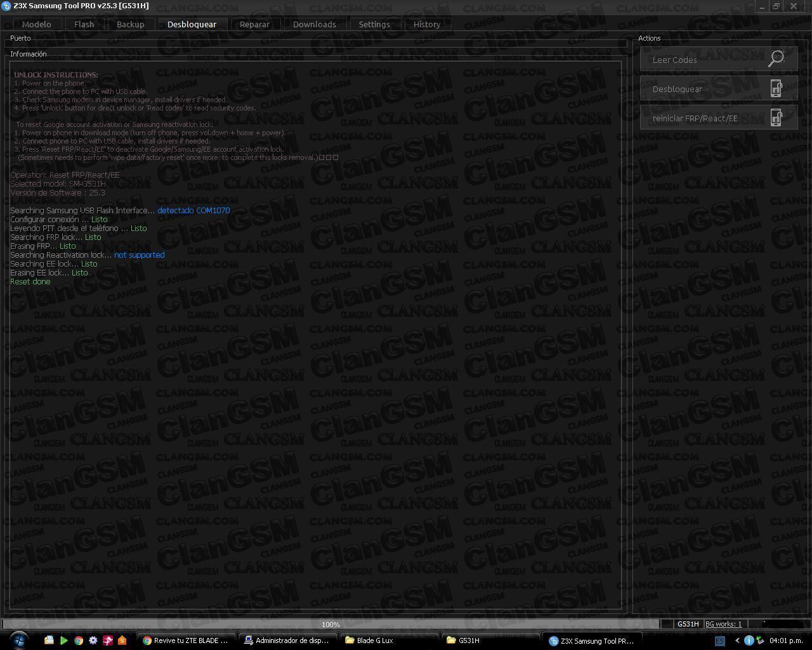Image resolution: width=812 pixels, height=650 pixels.
Task: Go to the Settings tab
Action: [374, 24]
